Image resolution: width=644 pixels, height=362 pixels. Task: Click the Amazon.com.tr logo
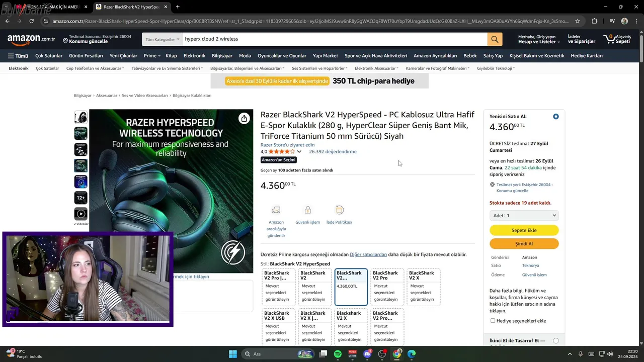[31, 39]
